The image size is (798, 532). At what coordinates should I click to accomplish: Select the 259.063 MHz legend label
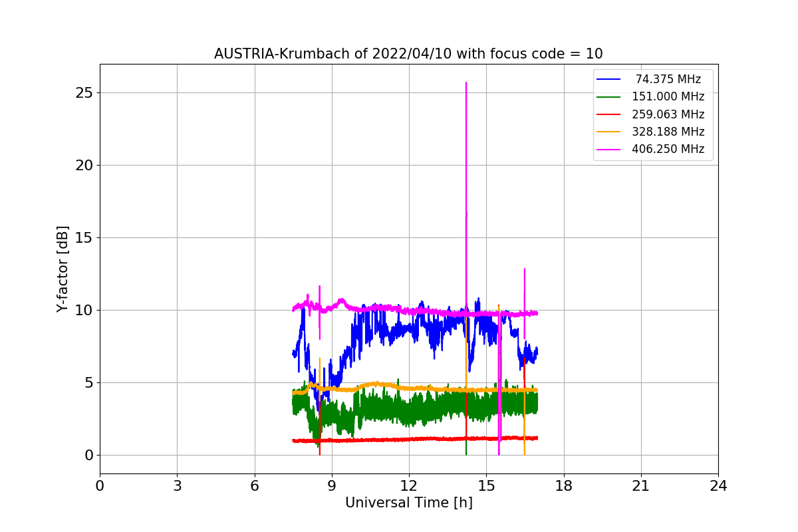point(668,114)
